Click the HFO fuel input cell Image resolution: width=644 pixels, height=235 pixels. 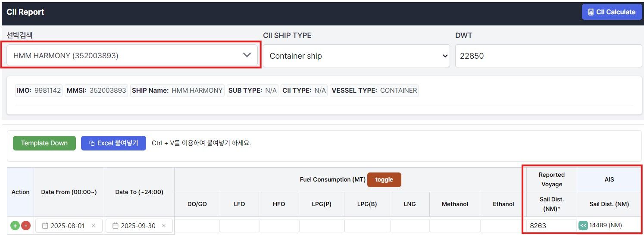(279, 226)
